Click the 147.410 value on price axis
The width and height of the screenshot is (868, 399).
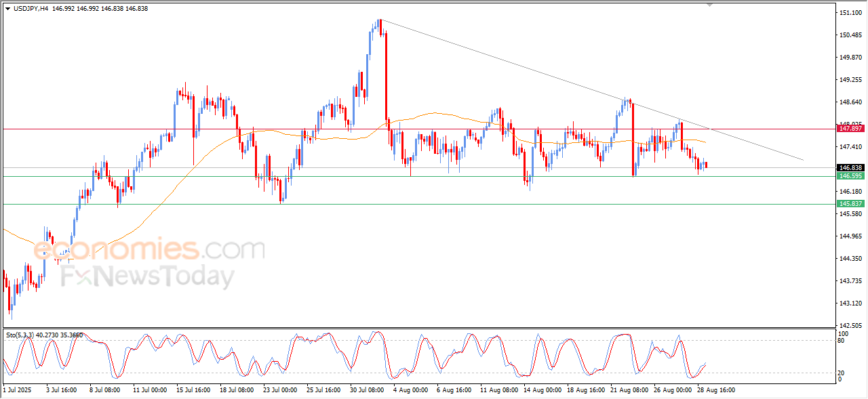coord(850,147)
